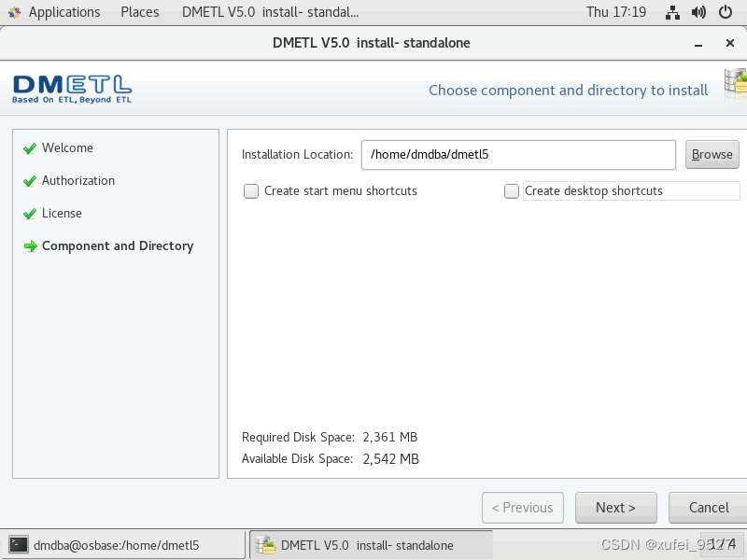Image resolution: width=747 pixels, height=560 pixels.
Task: Enable Create desktop shortcuts
Action: (x=512, y=191)
